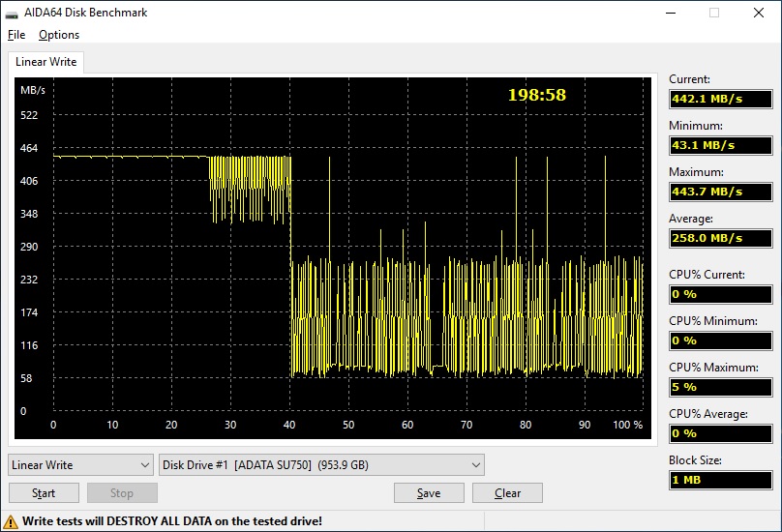Viewport: 782px width, 532px height.
Task: Maximize the AIDA64 window
Action: [714, 13]
